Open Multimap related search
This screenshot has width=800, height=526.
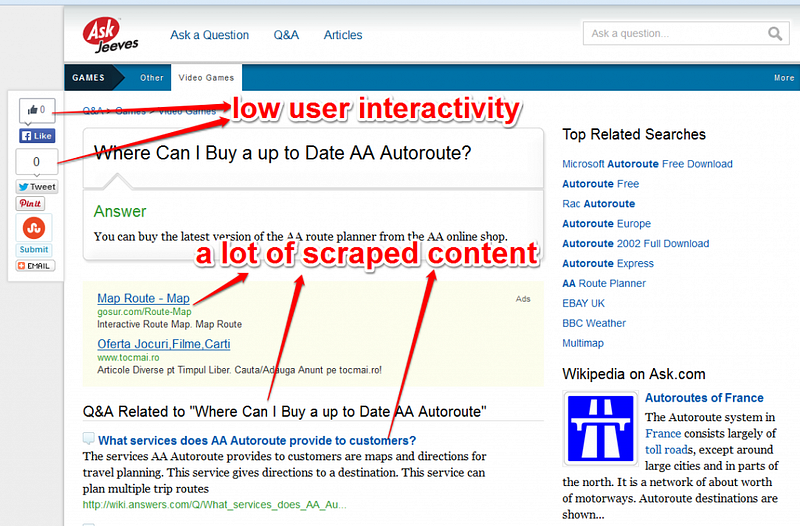tap(583, 343)
